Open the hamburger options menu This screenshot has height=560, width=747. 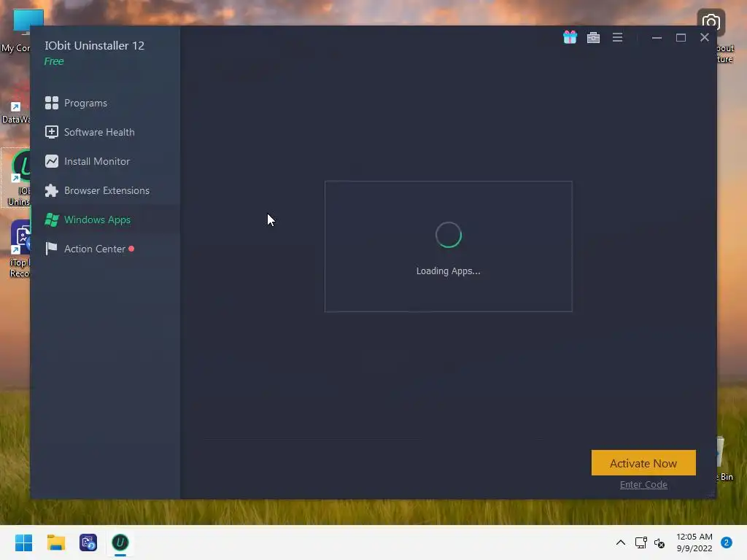(x=617, y=37)
